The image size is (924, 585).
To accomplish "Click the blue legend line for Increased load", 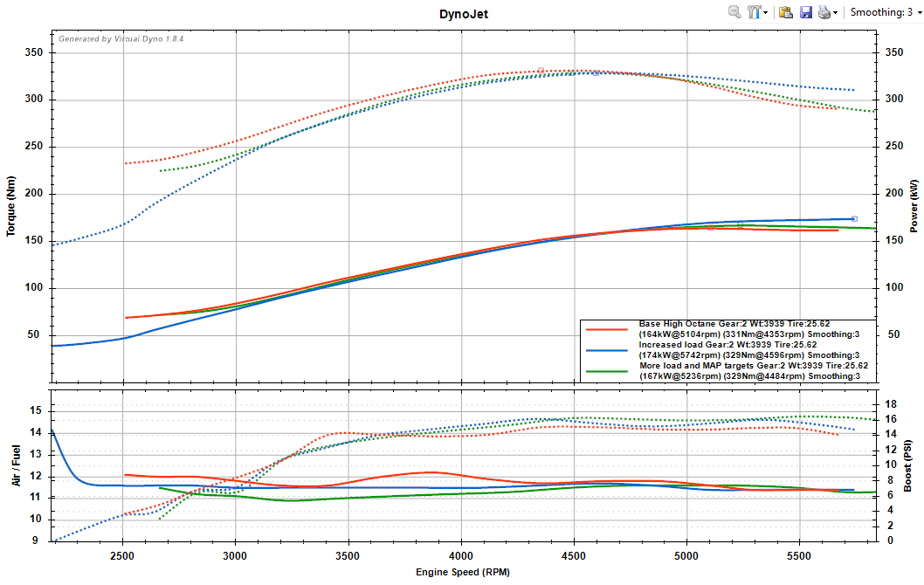I will [x=606, y=350].
